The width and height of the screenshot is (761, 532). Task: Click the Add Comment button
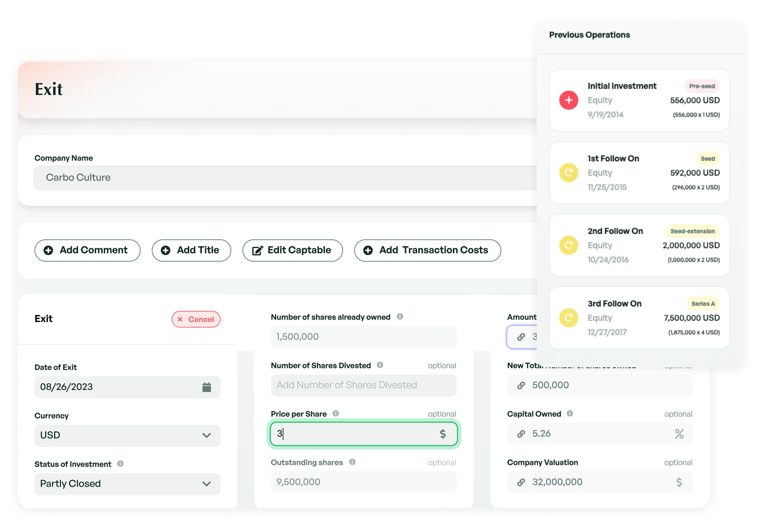(87, 250)
